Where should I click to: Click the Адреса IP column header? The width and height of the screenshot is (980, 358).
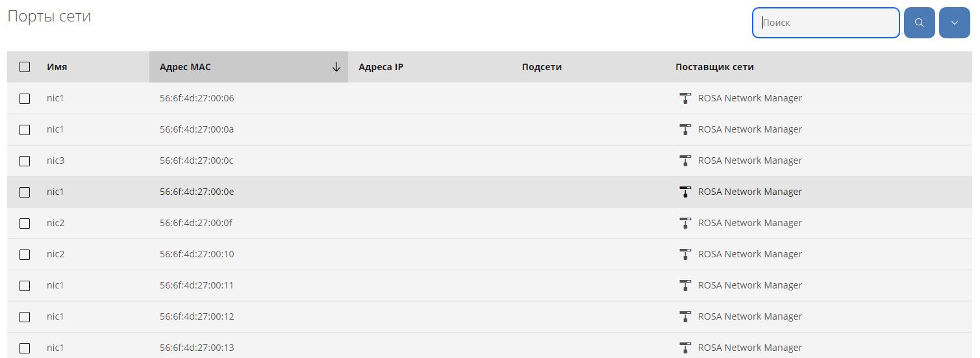[x=381, y=67]
